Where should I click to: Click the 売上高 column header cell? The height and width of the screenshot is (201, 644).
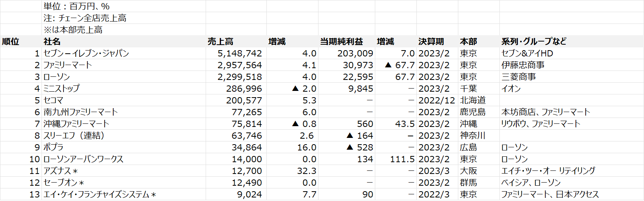pos(221,42)
